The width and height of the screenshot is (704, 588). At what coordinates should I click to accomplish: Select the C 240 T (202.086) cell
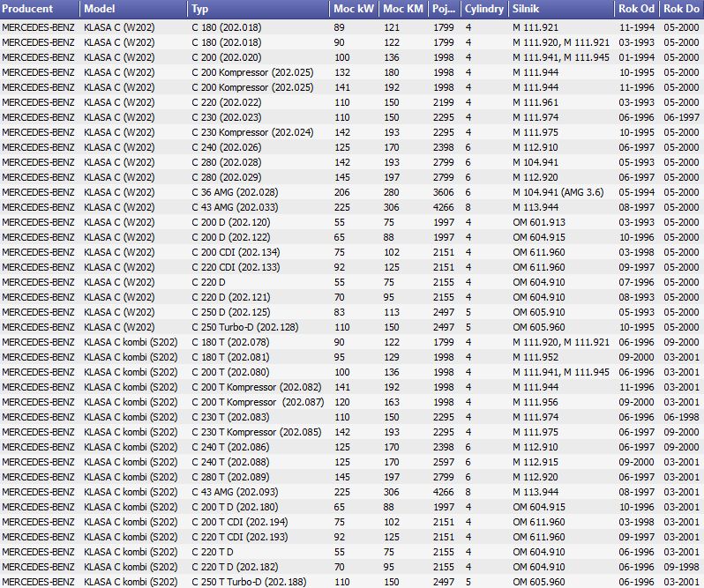pos(230,447)
